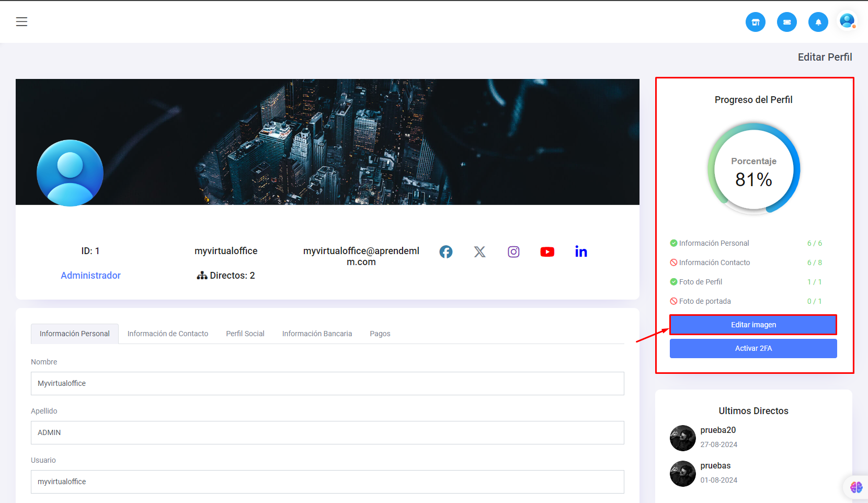This screenshot has width=868, height=503.
Task: Click the Administrador role link
Action: [90, 276]
